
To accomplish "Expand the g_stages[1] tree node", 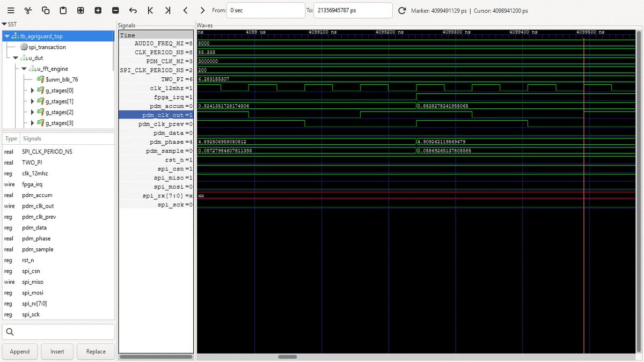I will pyautogui.click(x=33, y=101).
